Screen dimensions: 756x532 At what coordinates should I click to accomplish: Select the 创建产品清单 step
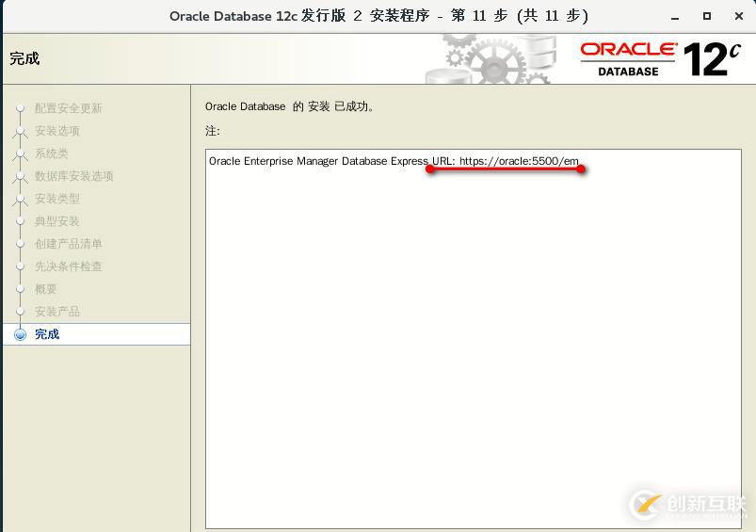tap(68, 244)
